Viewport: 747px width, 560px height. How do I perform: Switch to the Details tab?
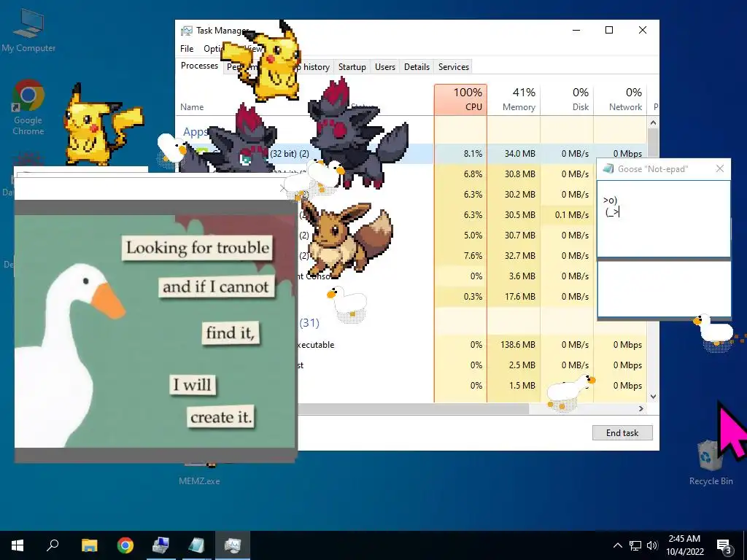[417, 67]
